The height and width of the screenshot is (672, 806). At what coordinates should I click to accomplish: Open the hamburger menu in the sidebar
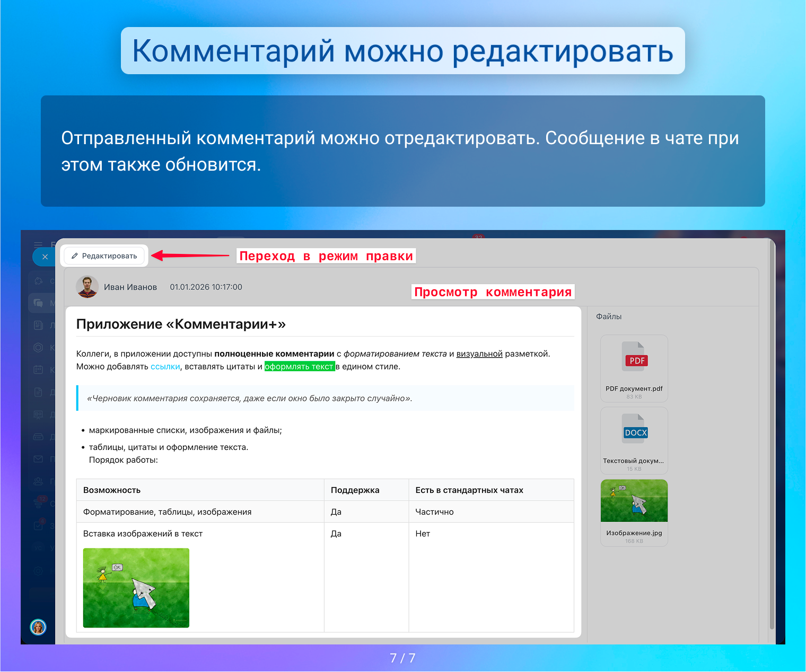[38, 245]
